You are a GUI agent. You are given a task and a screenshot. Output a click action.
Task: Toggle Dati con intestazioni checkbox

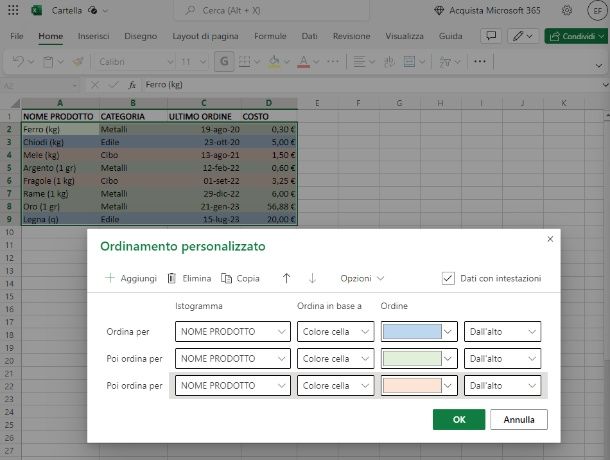click(448, 278)
